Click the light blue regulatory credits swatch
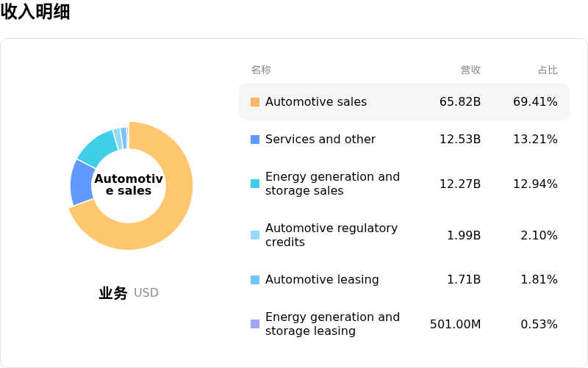 tap(255, 235)
